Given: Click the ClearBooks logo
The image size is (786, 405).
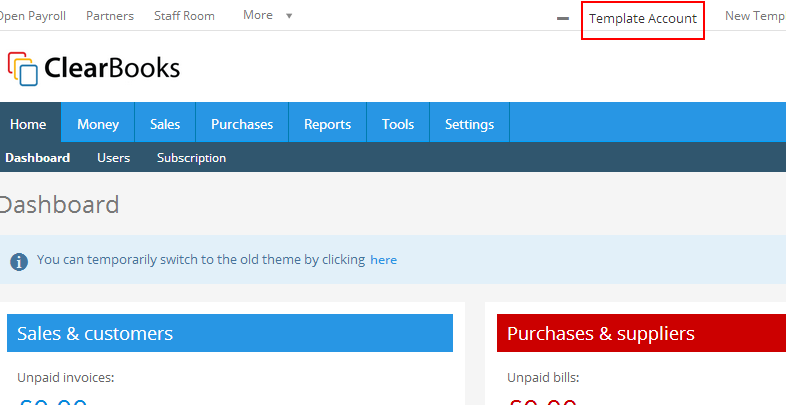Looking at the screenshot, I should pos(94,68).
